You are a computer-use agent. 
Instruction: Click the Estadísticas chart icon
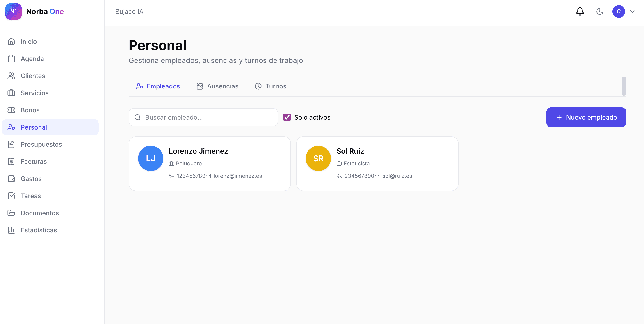click(x=11, y=230)
